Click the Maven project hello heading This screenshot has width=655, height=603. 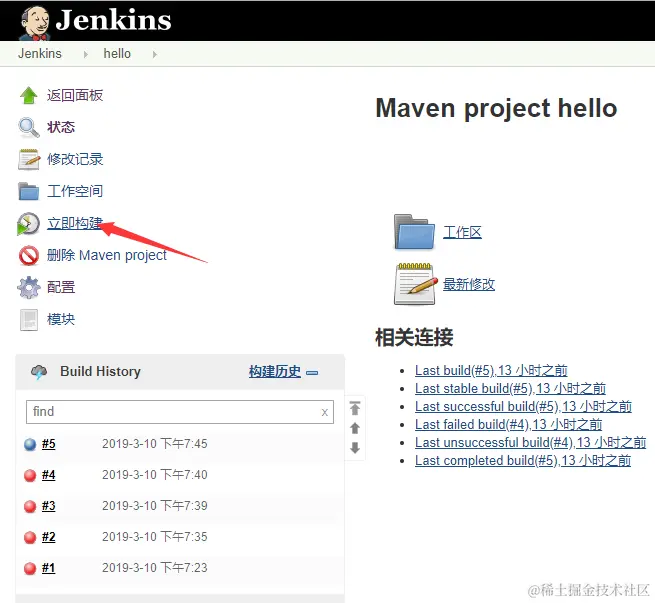point(496,109)
